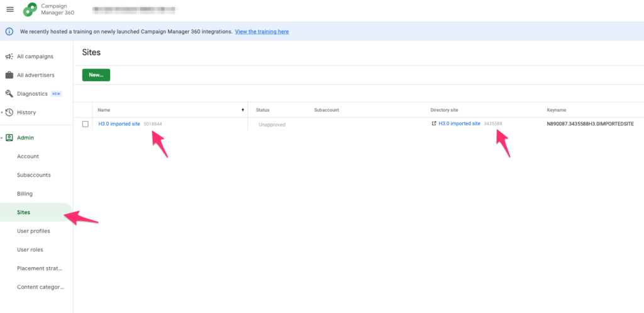Screen dimensions: 644x313
Task: Click the info icon in the banner
Action: (x=9, y=31)
